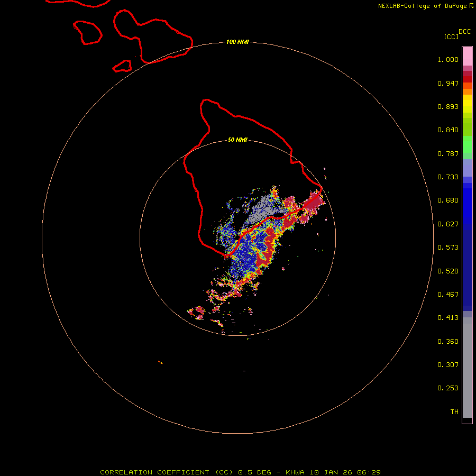Viewport: 476px width, 476px height.
Task: Pick the olive green swatch beside 0.840
Action: [x=467, y=127]
